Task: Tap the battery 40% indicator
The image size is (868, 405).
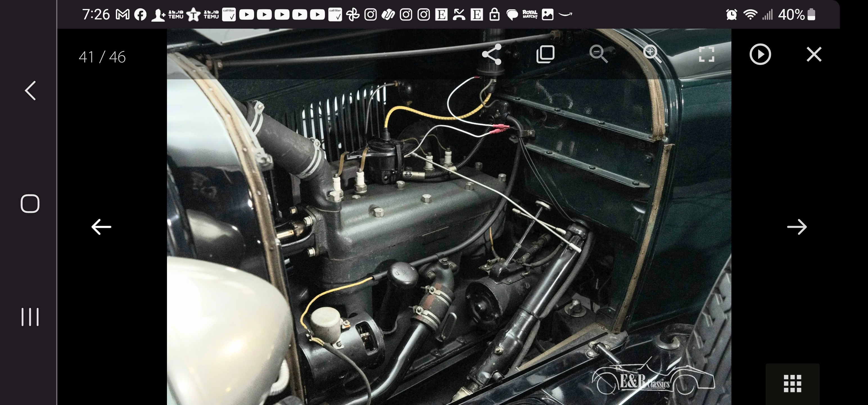Action: click(x=797, y=15)
